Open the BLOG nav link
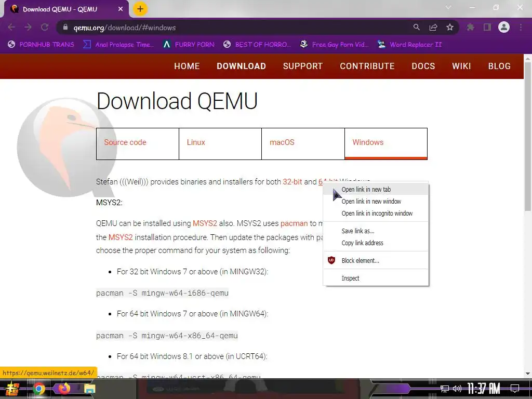Viewport: 532px width, 399px height. click(x=499, y=66)
